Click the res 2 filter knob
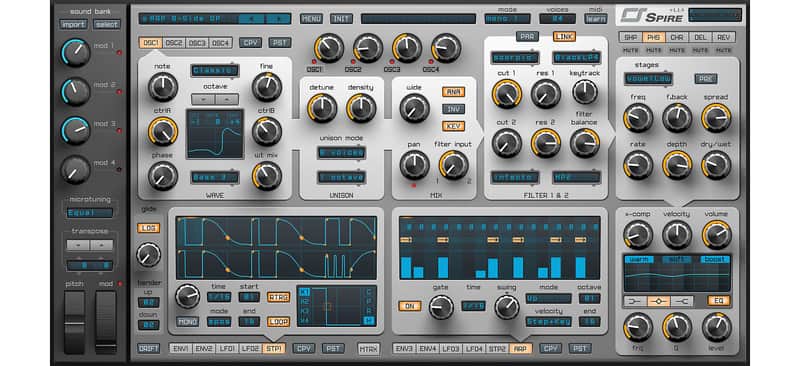800x366 pixels. click(x=545, y=142)
